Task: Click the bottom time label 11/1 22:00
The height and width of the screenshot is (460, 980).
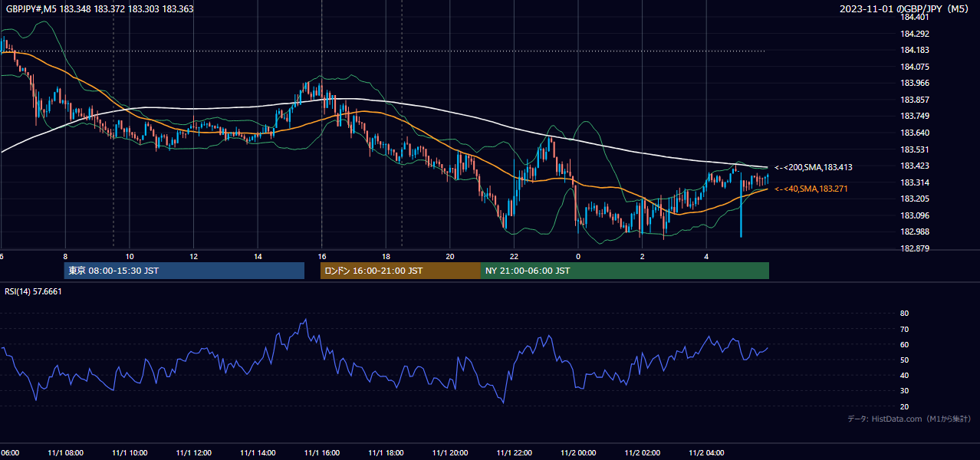Action: 514,453
